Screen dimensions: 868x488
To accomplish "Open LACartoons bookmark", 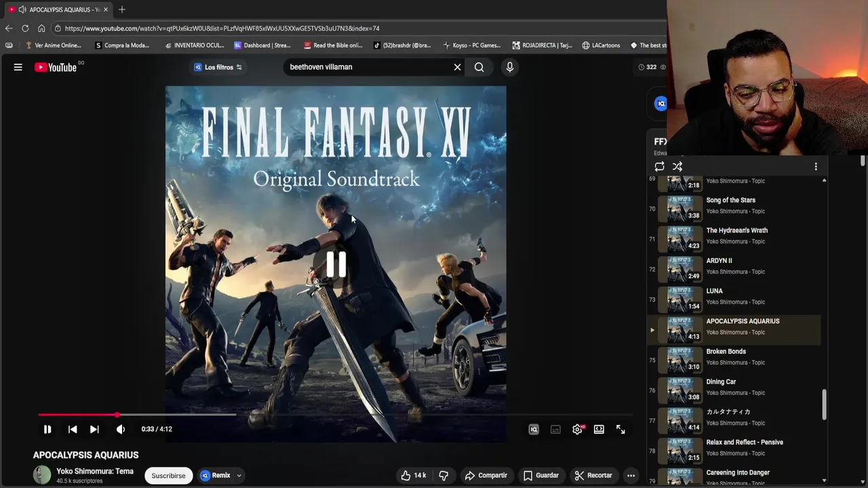I will pyautogui.click(x=601, y=45).
